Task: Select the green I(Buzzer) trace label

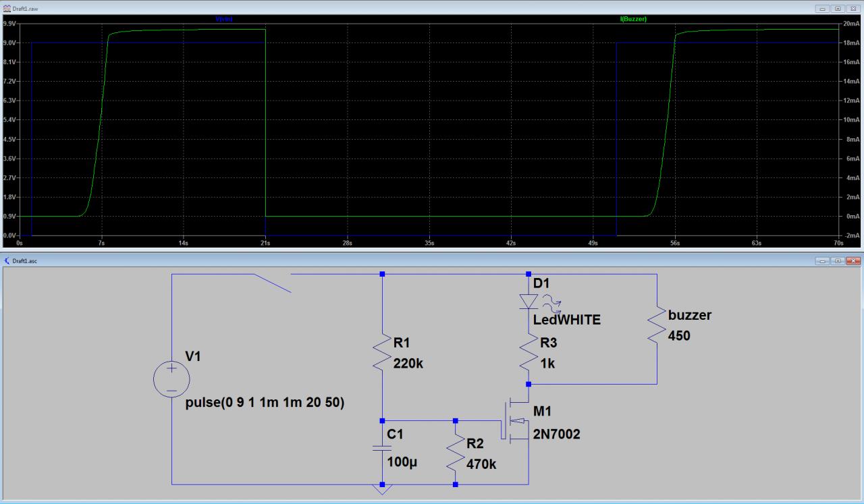Action: point(633,19)
